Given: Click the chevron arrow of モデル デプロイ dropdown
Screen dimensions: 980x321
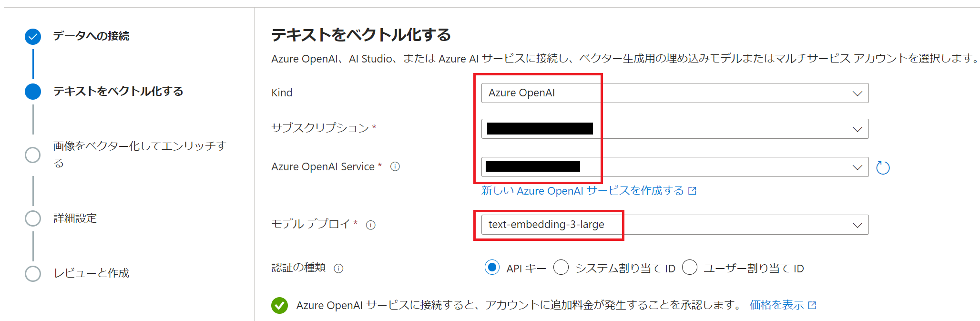Looking at the screenshot, I should coord(857,225).
